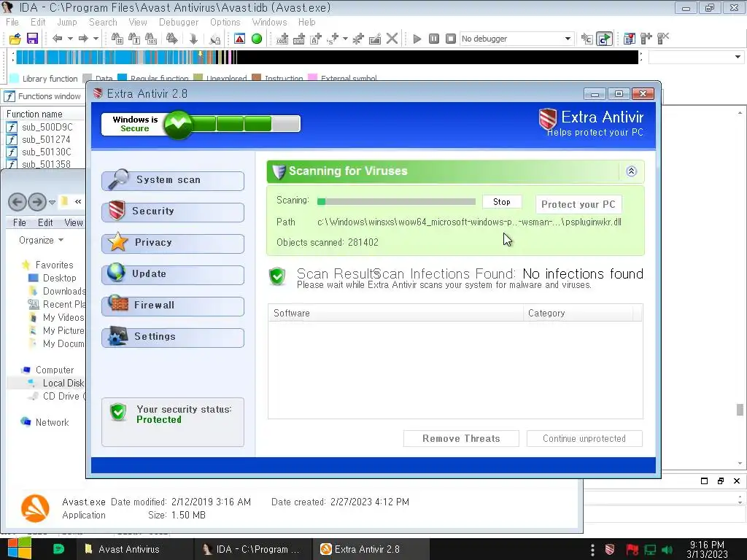Image resolution: width=747 pixels, height=560 pixels.
Task: Switch to the Functions window tab
Action: point(43,96)
